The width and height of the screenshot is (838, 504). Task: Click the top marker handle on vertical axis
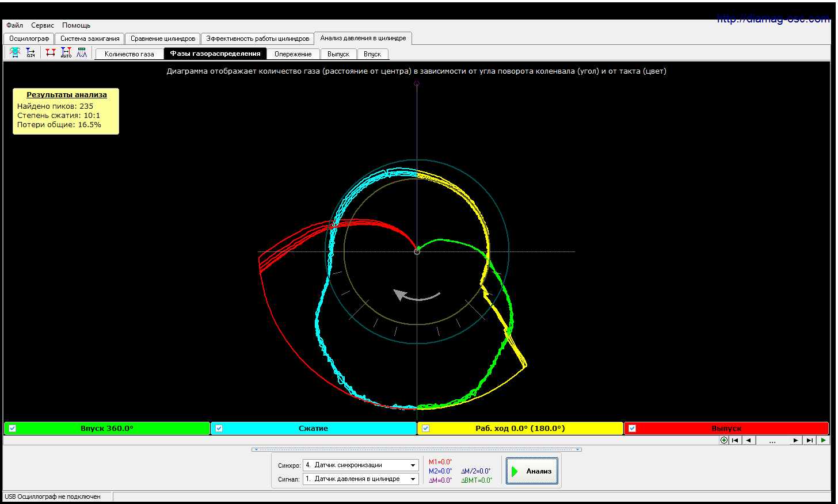point(417,83)
